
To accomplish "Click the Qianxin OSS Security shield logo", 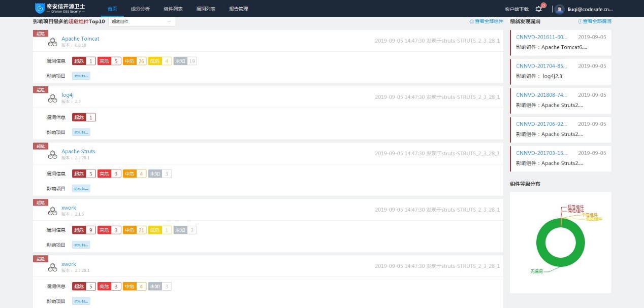I will [x=40, y=8].
